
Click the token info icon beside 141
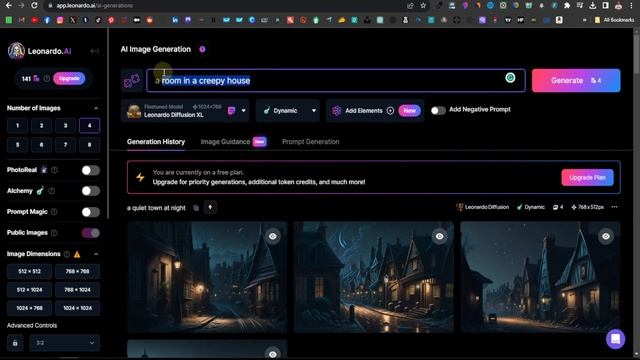pos(47,78)
